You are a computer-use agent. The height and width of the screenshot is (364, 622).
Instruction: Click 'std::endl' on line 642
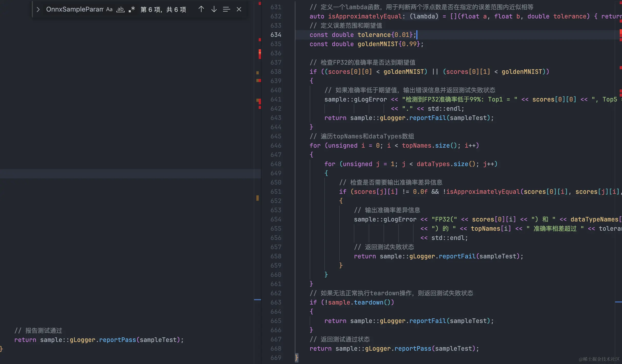coord(444,108)
